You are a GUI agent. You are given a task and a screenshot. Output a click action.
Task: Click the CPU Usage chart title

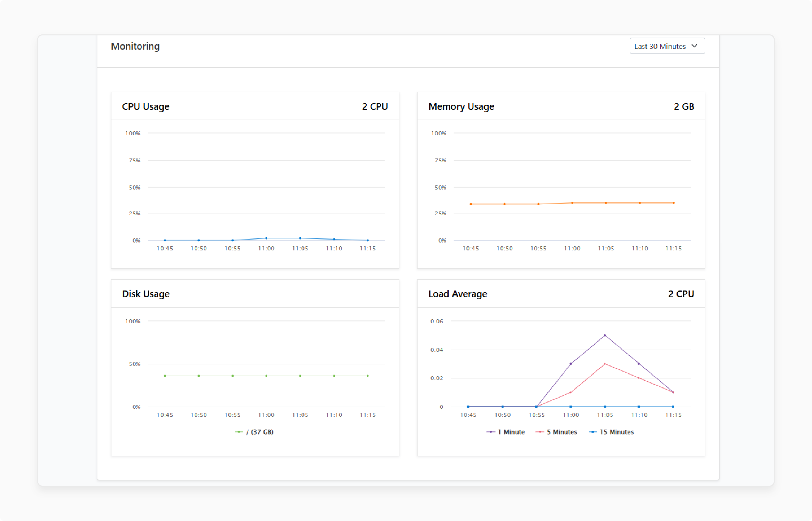(x=145, y=107)
